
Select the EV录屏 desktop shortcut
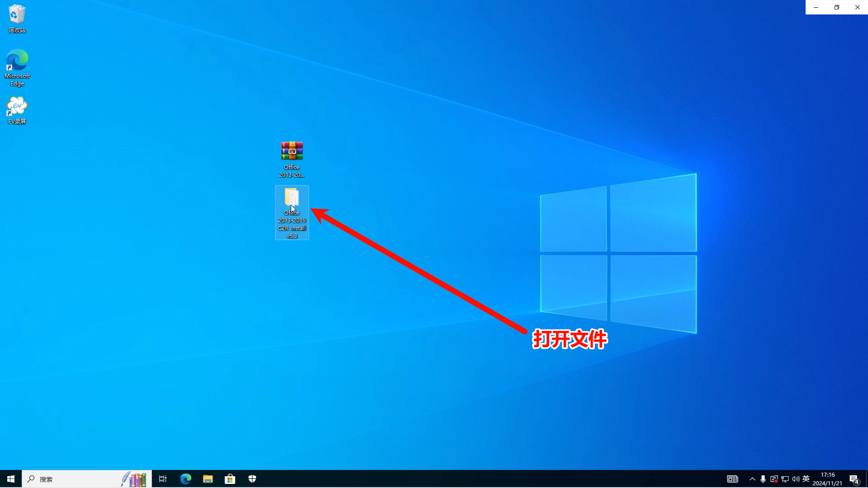point(17,110)
